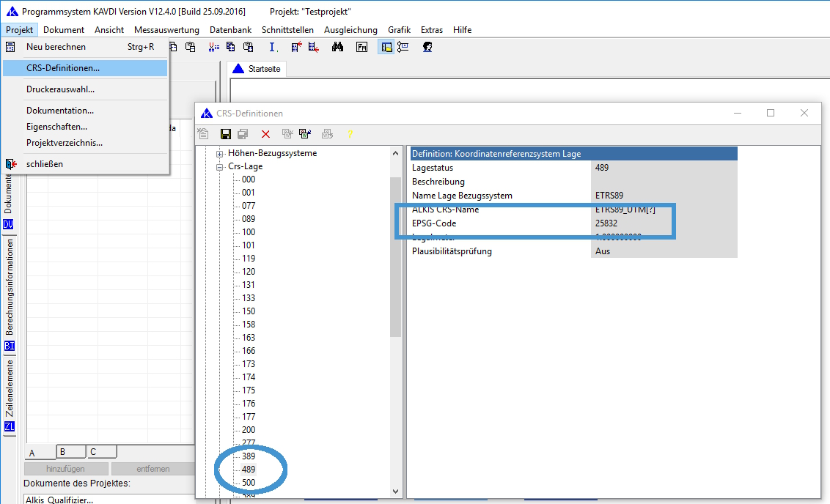The width and height of the screenshot is (830, 504).
Task: Click the Plausibilitätsprüfung value field "Aus"
Action: coord(603,251)
